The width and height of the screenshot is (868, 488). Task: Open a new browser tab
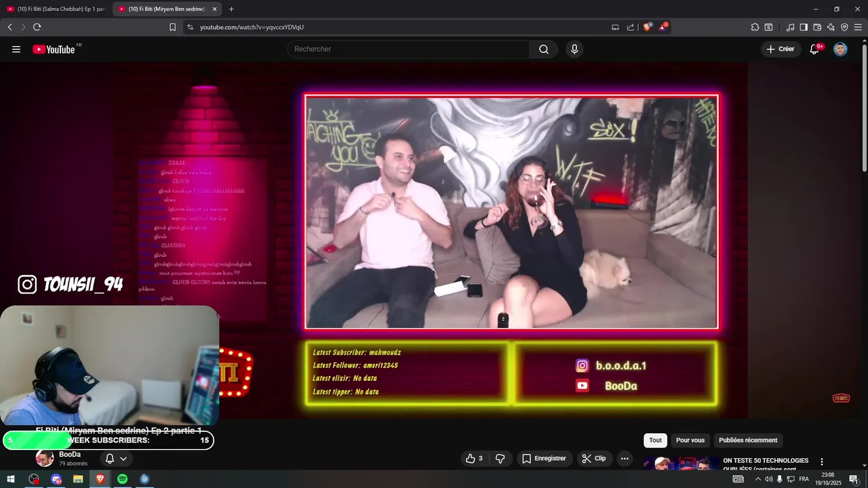click(231, 9)
